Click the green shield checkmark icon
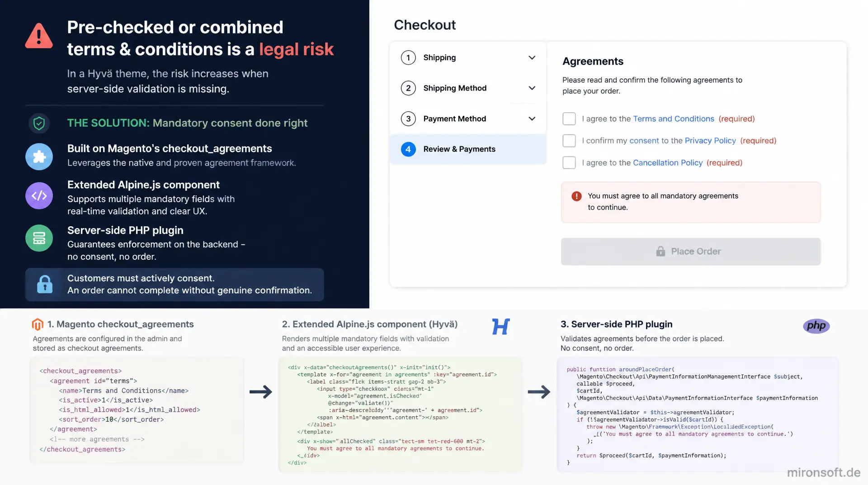Screen dimensions: 868x485 [39, 123]
